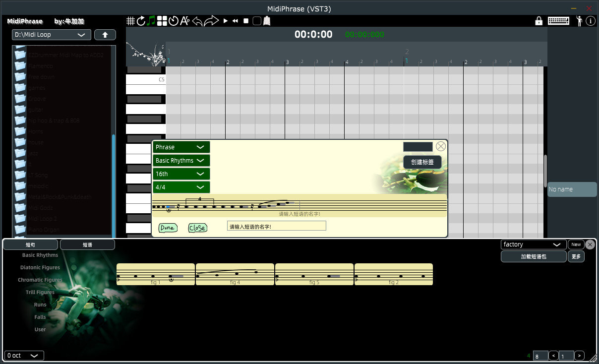Click the Done button in the dialog
The width and height of the screenshot is (599, 364).
coord(168,228)
